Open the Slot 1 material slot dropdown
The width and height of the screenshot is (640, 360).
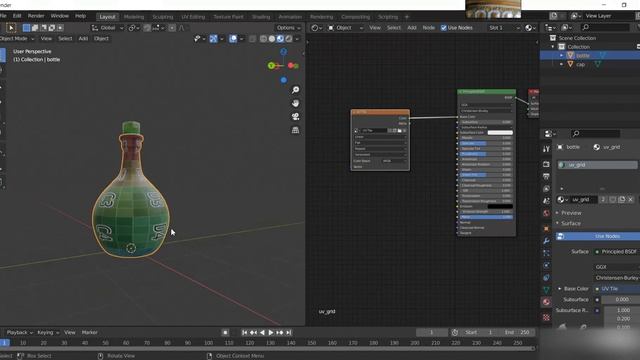(504, 28)
